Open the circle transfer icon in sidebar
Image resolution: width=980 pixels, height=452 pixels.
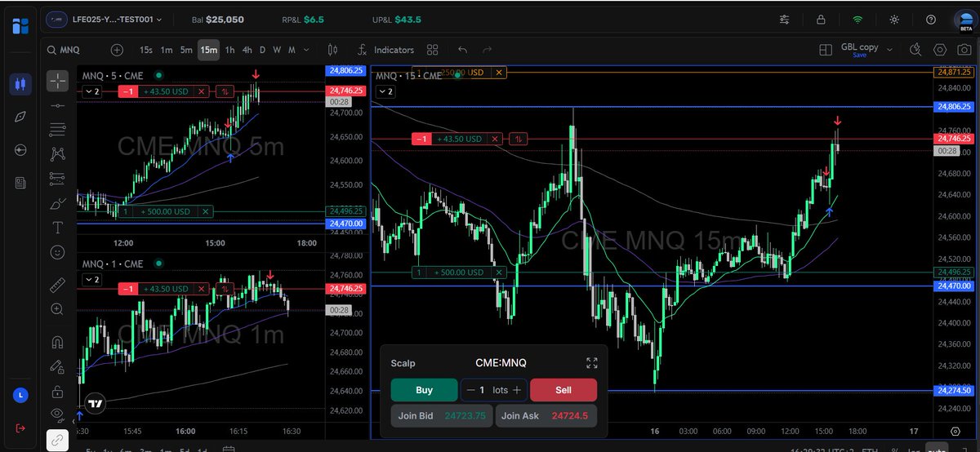click(x=20, y=150)
